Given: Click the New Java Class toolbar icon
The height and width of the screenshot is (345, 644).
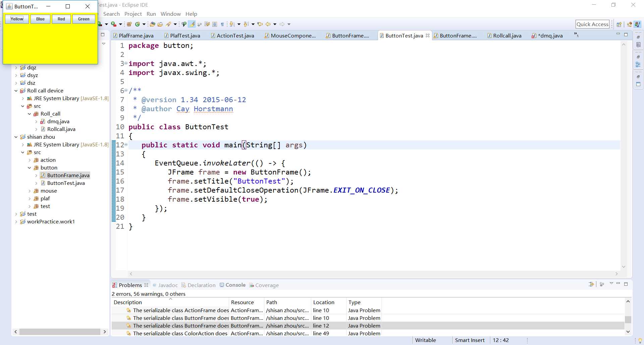Looking at the screenshot, I should point(138,24).
